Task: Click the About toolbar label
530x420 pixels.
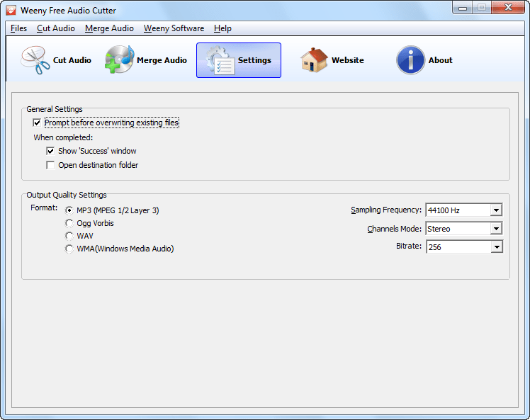Action: tap(441, 60)
